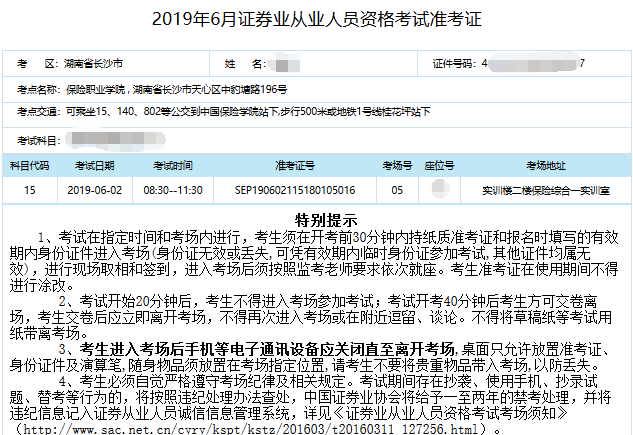
Task: Click the blurred 座位号 seat number cell
Action: click(x=440, y=187)
